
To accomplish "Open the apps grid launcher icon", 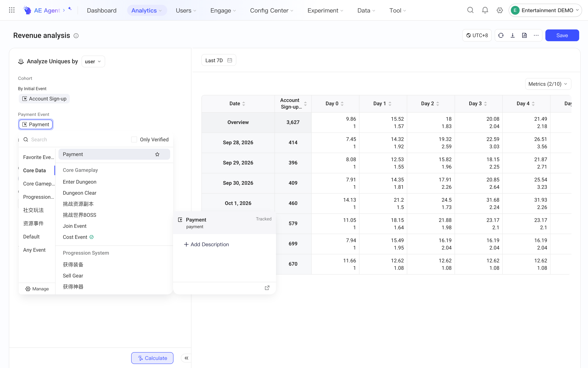I will [12, 10].
